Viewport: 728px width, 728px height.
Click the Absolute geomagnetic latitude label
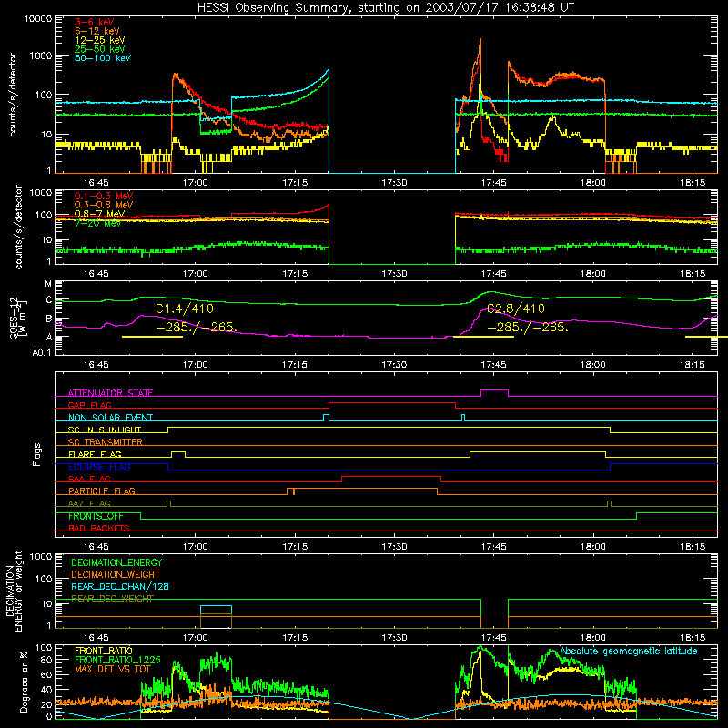(x=629, y=651)
